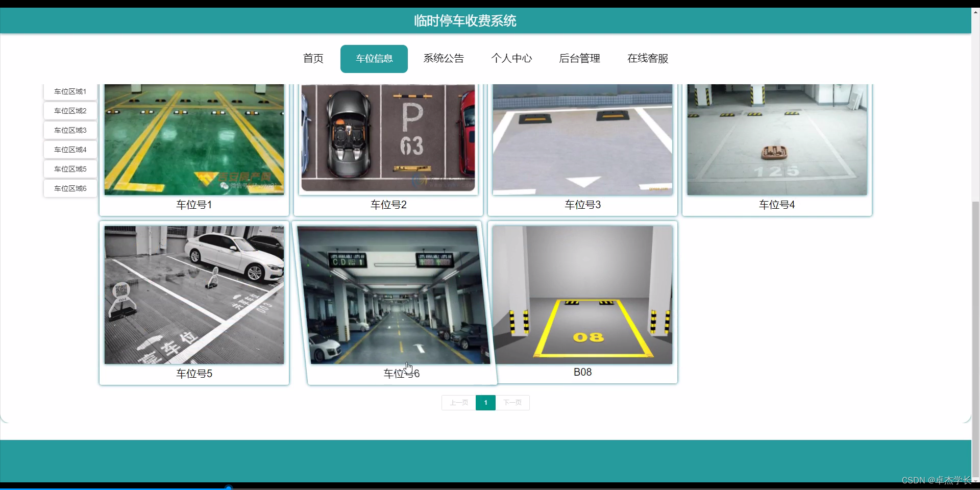Filter by 车位区域3
Screen dimensions: 980x490
pos(70,130)
